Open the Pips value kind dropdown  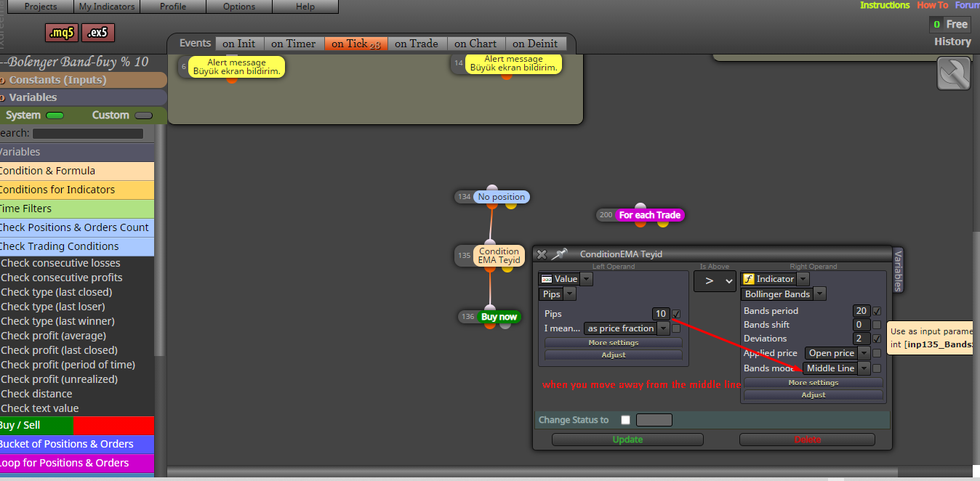569,294
